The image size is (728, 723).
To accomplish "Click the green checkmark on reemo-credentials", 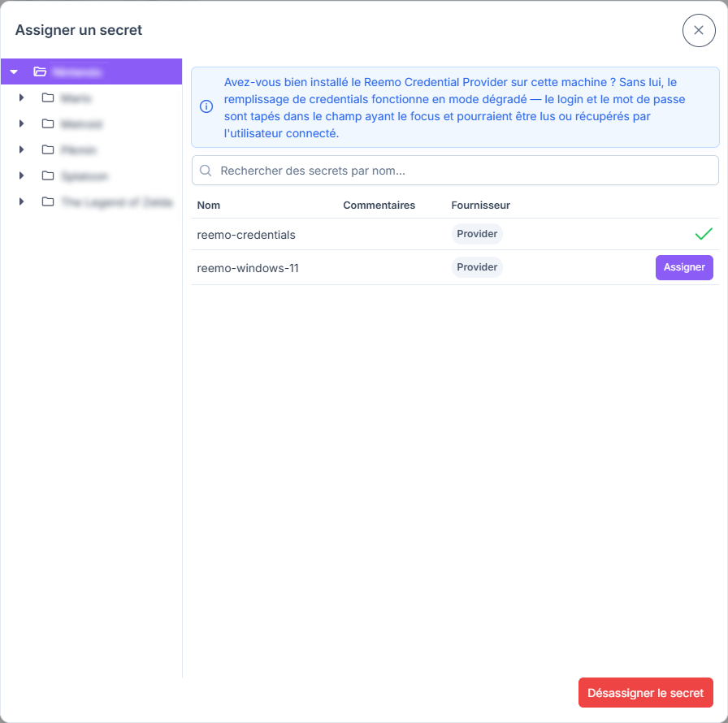I will 704,234.
